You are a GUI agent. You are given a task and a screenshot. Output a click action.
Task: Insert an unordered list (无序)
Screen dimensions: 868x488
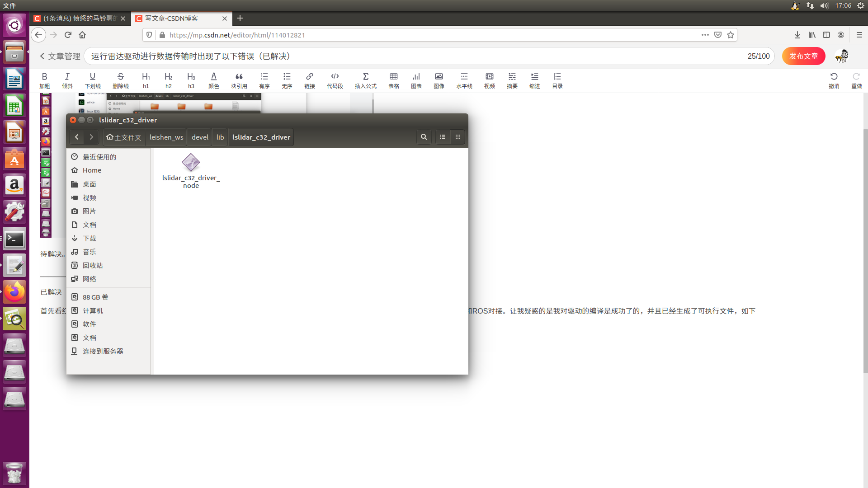pyautogui.click(x=287, y=80)
